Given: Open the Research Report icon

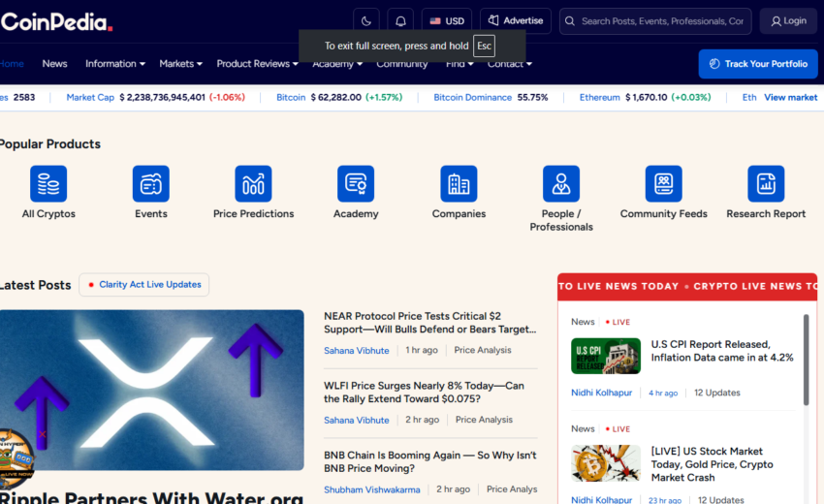Looking at the screenshot, I should coord(766,183).
